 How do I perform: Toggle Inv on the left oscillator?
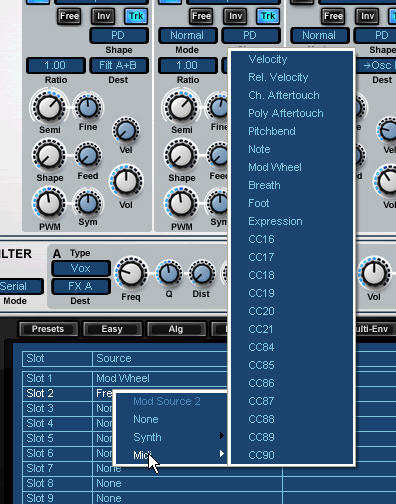[103, 16]
